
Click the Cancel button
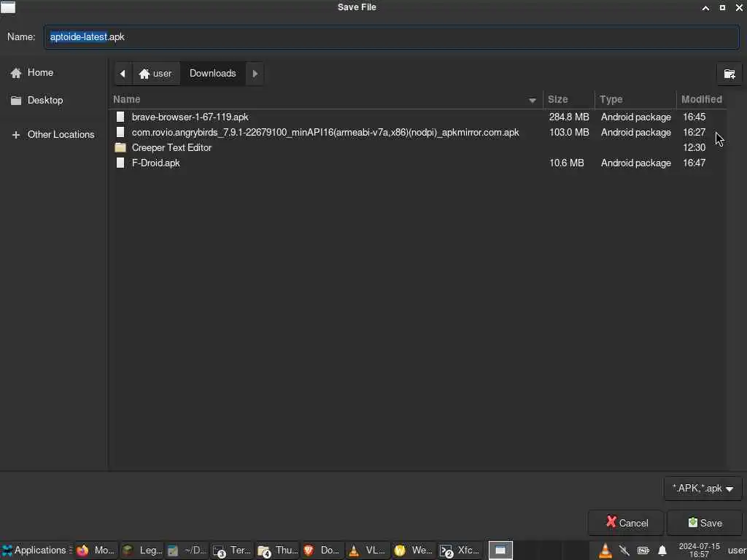click(x=626, y=523)
